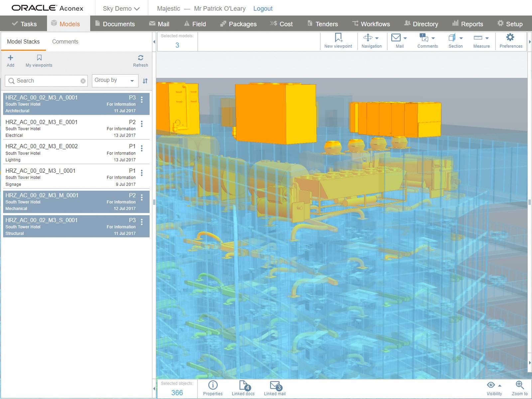Click Add model stack plus icon
The height and width of the screenshot is (399, 532).
10,58
